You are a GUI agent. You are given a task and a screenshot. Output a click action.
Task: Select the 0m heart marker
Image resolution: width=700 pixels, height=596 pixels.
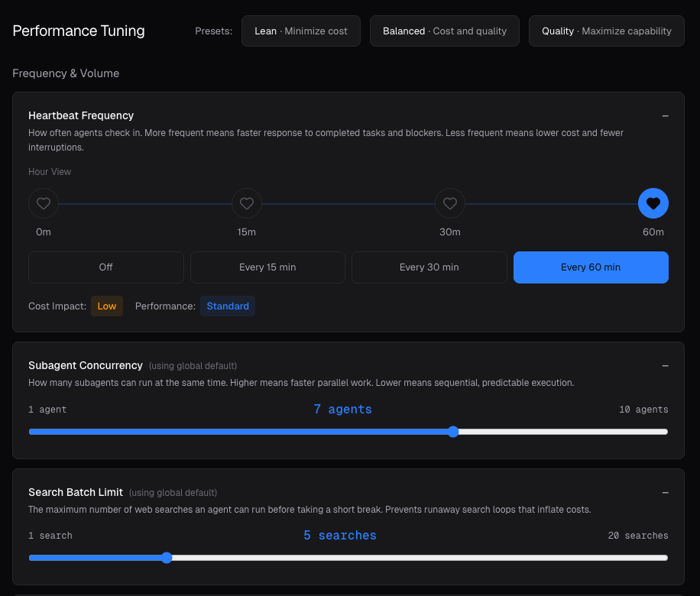[x=43, y=203]
